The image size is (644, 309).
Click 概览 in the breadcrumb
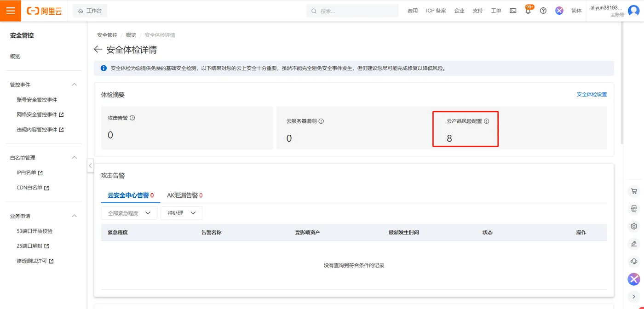click(x=131, y=35)
